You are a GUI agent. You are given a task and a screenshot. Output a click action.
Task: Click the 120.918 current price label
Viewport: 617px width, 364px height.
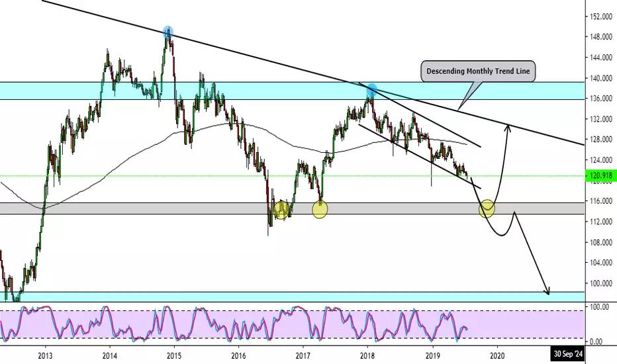600,175
